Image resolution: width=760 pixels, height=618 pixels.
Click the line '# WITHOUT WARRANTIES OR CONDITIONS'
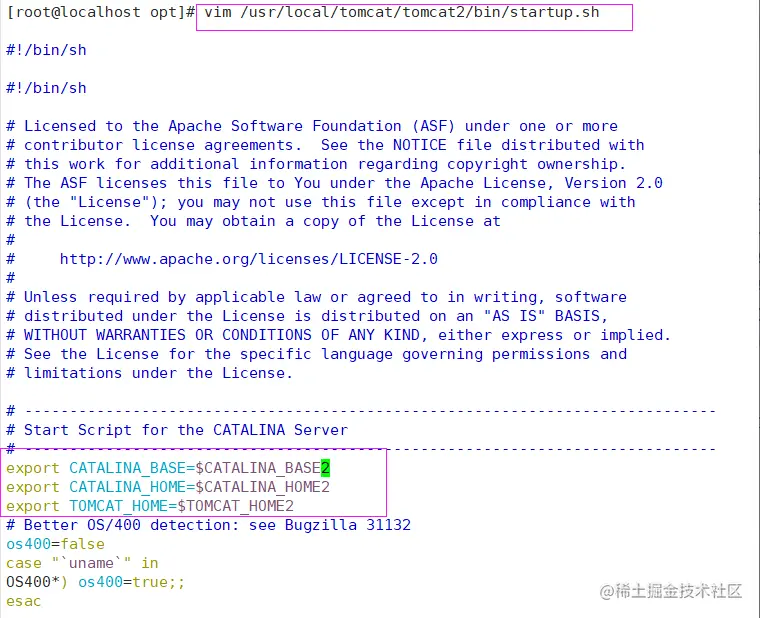click(x=338, y=335)
